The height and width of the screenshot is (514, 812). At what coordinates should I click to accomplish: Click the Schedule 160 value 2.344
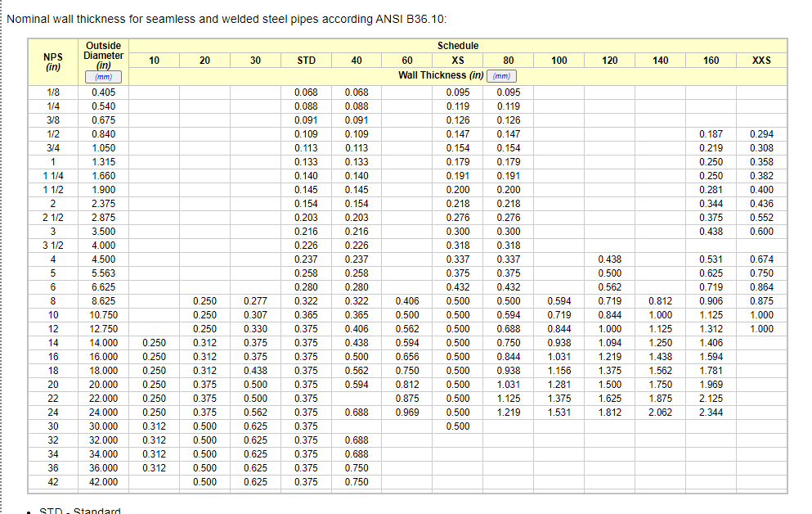(x=711, y=413)
